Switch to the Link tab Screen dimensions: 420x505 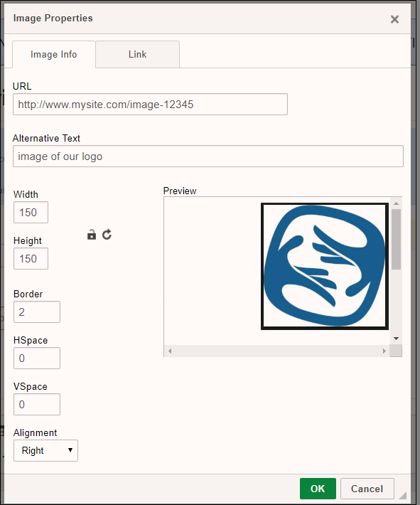(x=137, y=54)
